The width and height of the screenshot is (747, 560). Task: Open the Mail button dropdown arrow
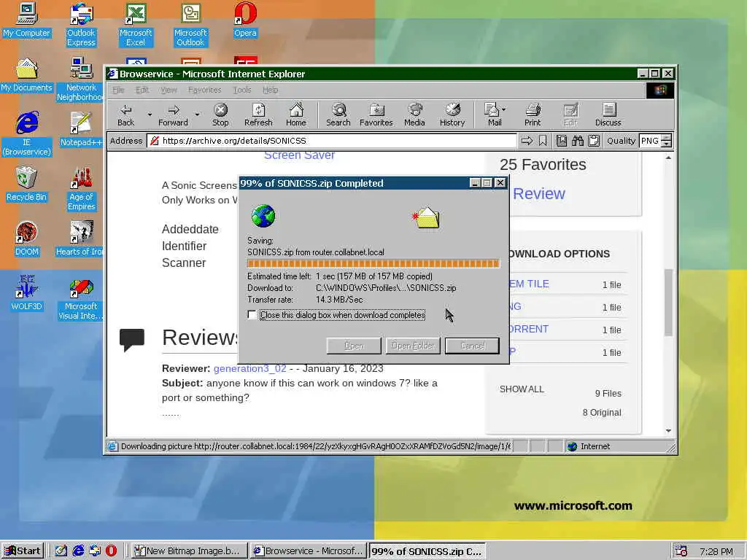pos(504,109)
